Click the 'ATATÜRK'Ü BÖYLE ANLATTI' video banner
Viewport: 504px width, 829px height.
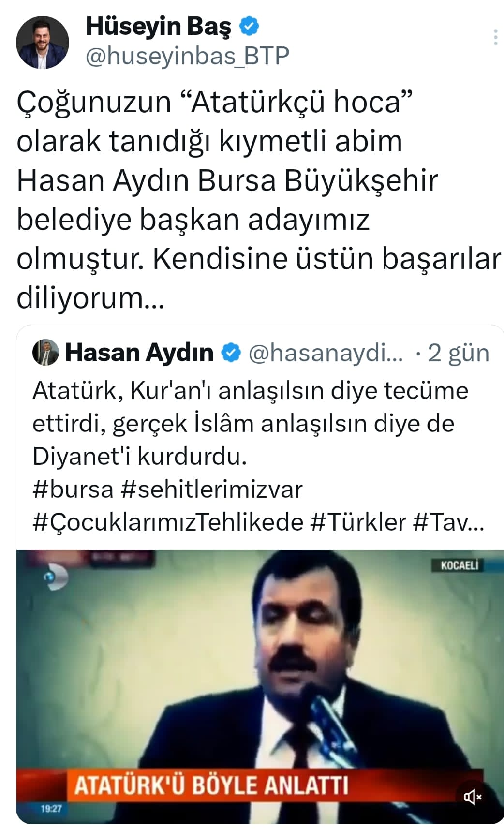point(211,785)
